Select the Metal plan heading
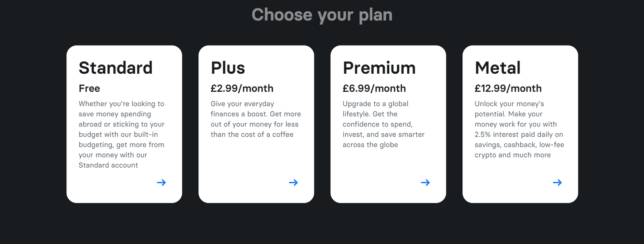 pos(497,68)
